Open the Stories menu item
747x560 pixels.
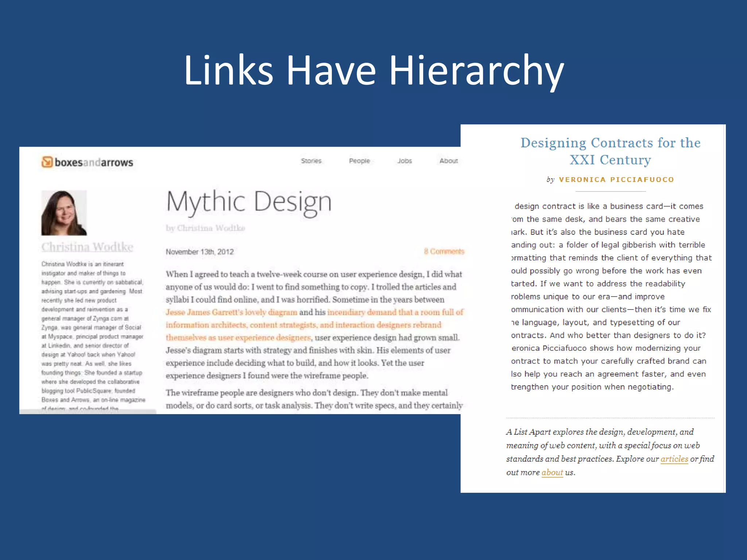click(x=311, y=161)
